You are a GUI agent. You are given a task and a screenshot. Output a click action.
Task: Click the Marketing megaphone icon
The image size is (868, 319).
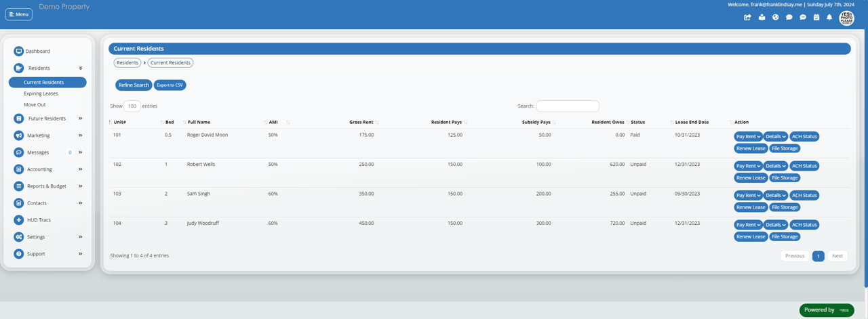coord(18,135)
